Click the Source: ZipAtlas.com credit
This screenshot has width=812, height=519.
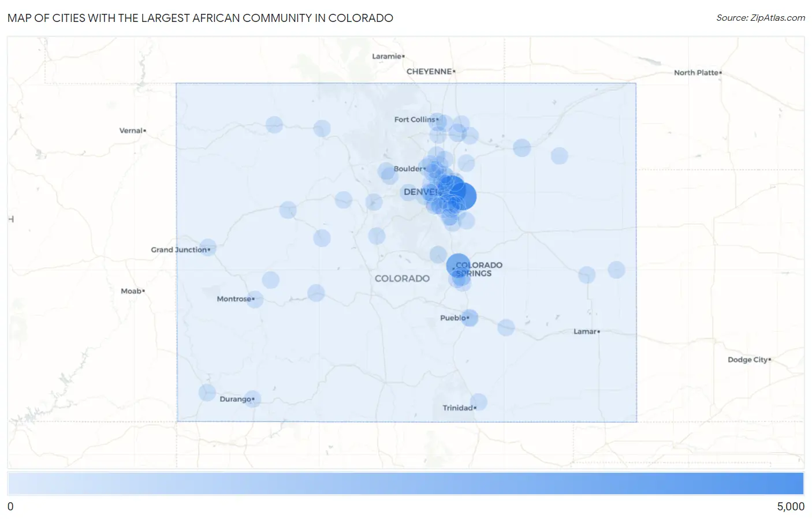point(761,18)
